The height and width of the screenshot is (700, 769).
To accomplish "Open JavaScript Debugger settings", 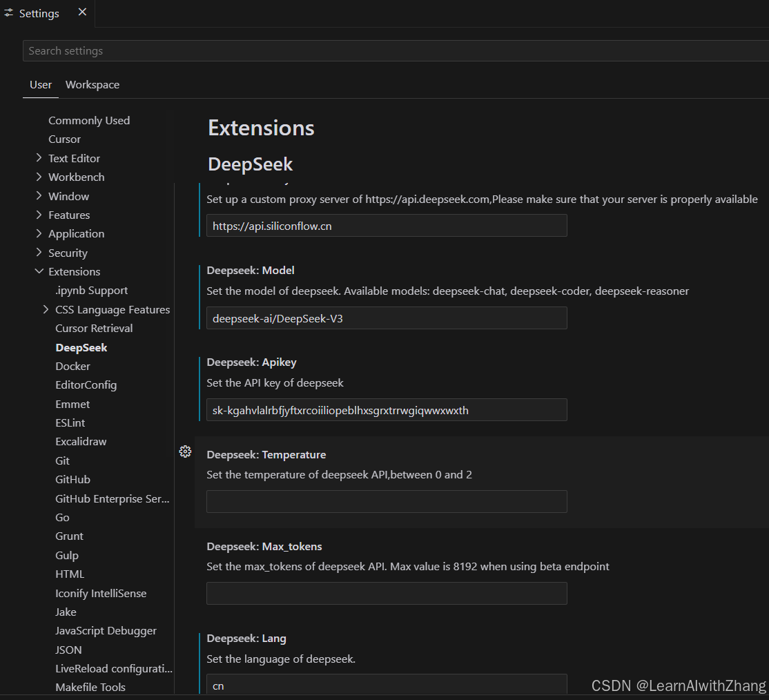I will pos(106,631).
